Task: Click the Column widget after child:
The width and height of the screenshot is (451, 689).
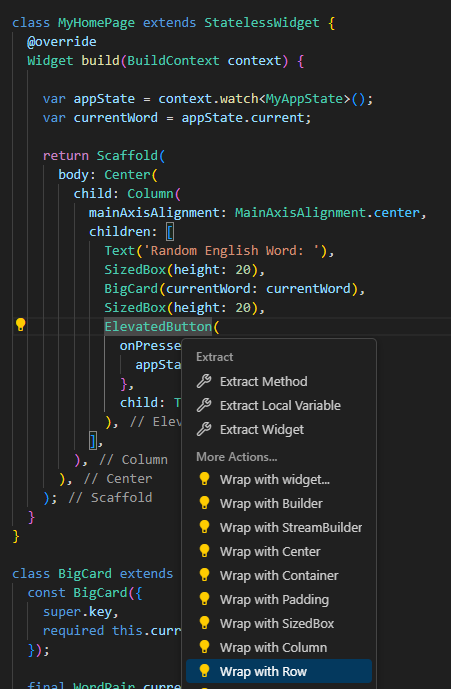Action: [x=150, y=193]
